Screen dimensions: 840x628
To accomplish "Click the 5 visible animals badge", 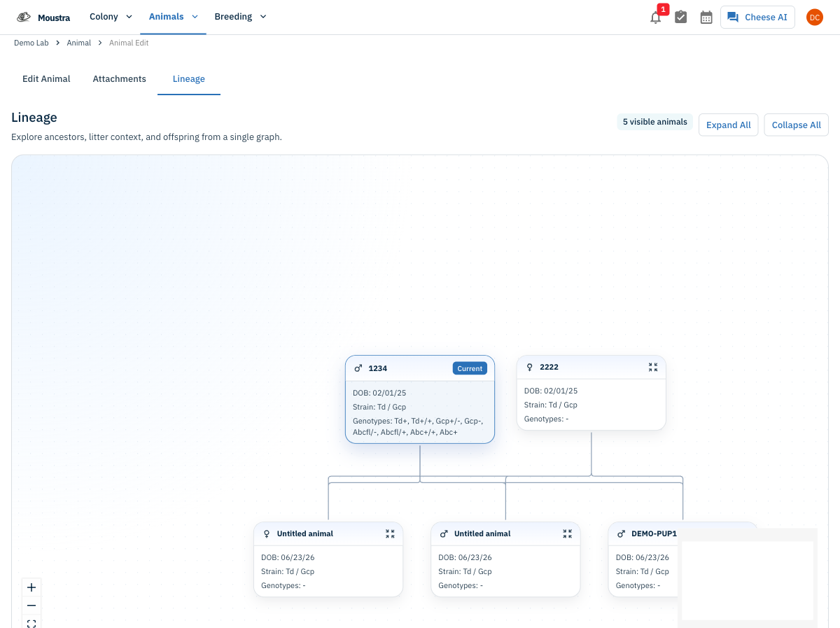I will pos(655,122).
